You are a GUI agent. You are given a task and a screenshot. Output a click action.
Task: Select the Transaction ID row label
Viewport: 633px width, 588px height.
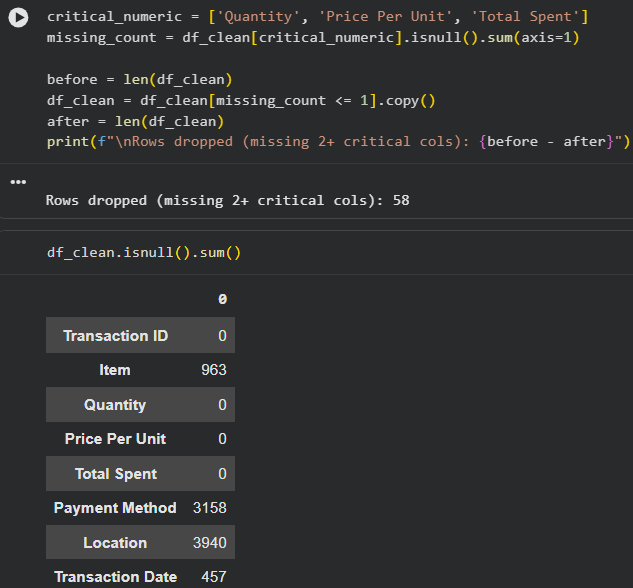[x=115, y=336]
